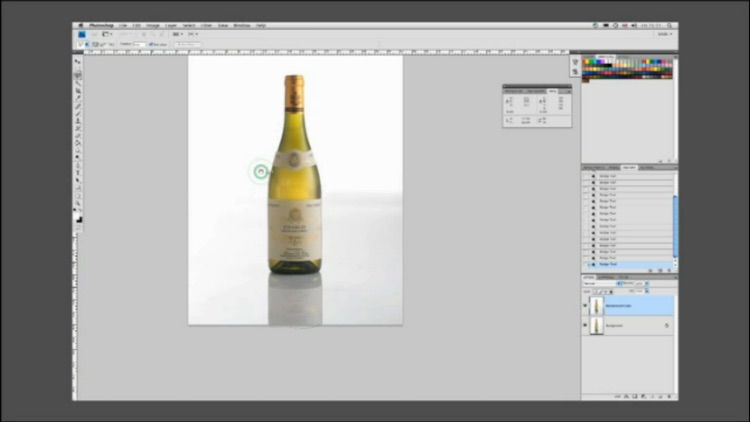Click the Background layer thumbnail

coord(596,325)
